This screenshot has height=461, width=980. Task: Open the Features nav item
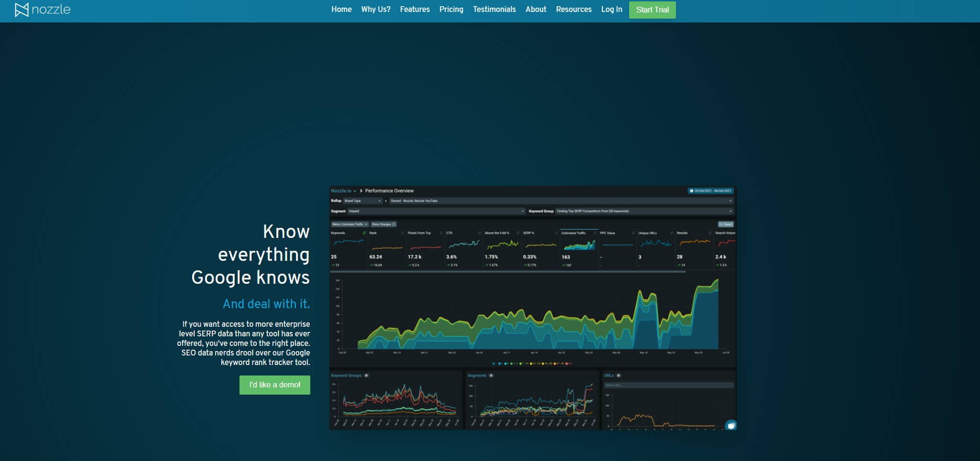415,10
